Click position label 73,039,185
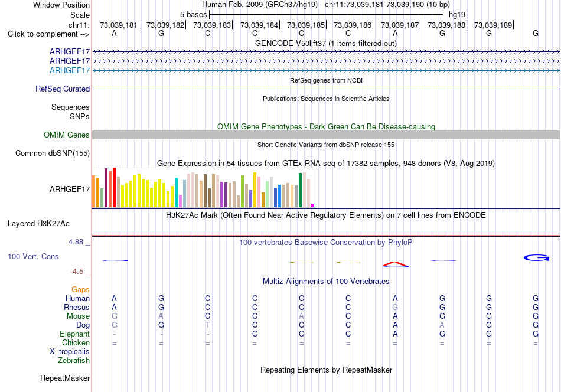The height and width of the screenshot is (392, 561). 305,25
